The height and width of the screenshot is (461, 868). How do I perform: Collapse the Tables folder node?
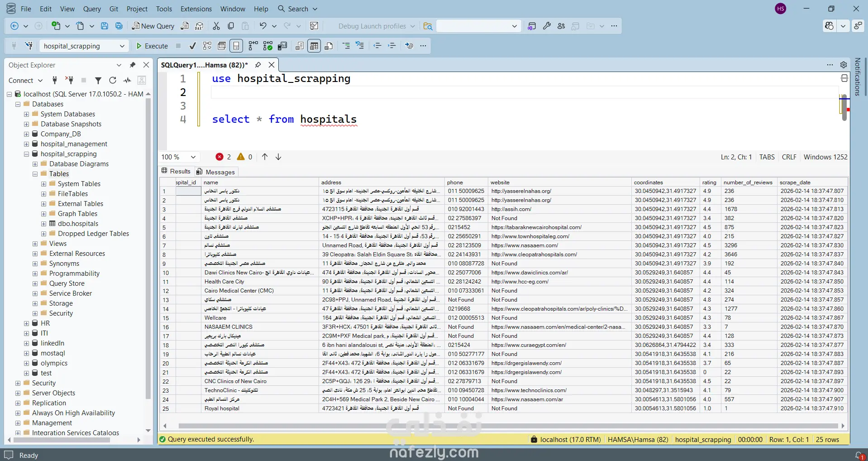point(35,174)
